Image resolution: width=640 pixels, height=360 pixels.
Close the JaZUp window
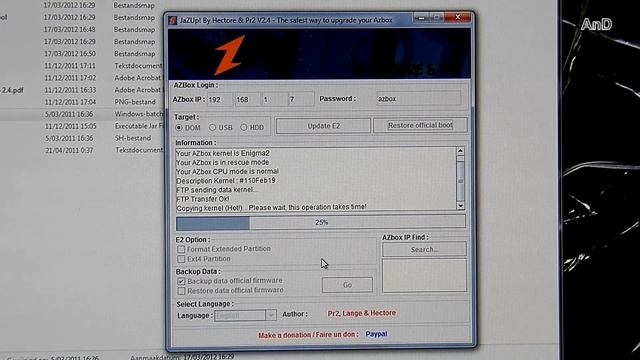point(458,17)
